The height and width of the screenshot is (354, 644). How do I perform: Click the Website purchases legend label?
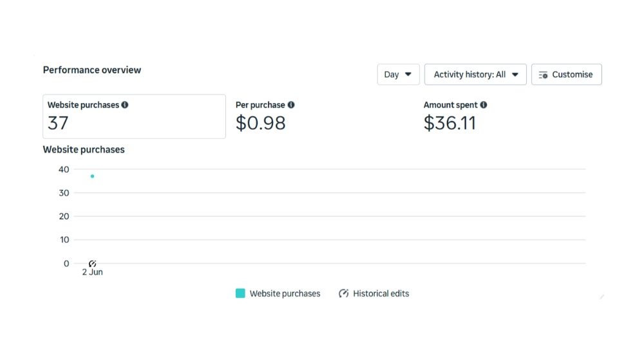click(x=285, y=293)
